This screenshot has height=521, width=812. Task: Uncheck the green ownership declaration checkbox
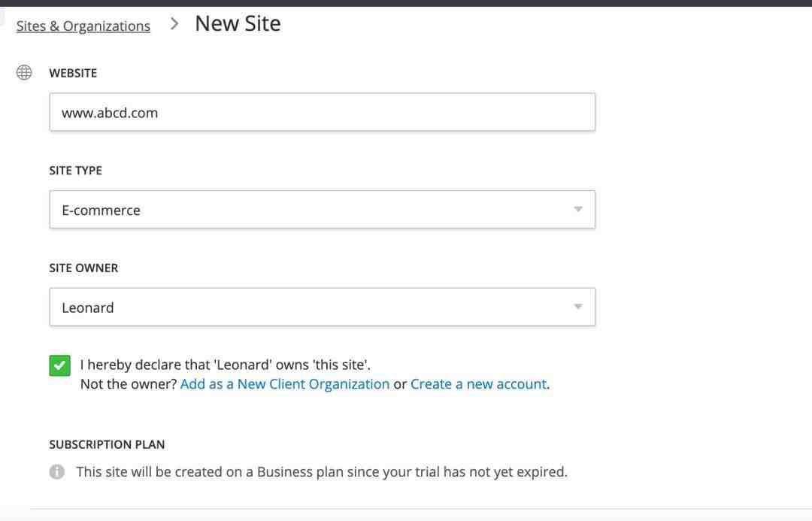click(60, 365)
